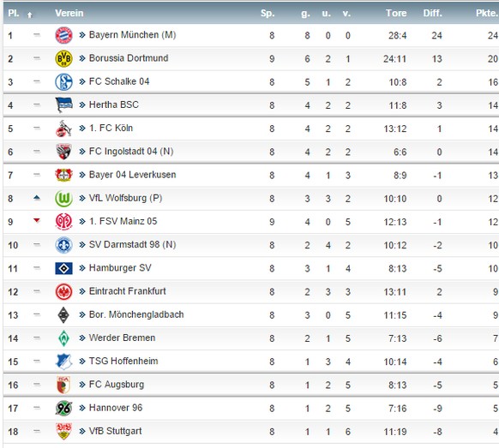This screenshot has height=448, width=499.
Task: Click the Hamburger SV diamond logo
Action: [x=63, y=268]
